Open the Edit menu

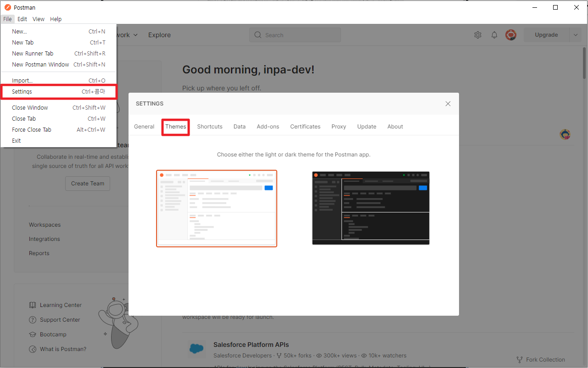coord(22,19)
